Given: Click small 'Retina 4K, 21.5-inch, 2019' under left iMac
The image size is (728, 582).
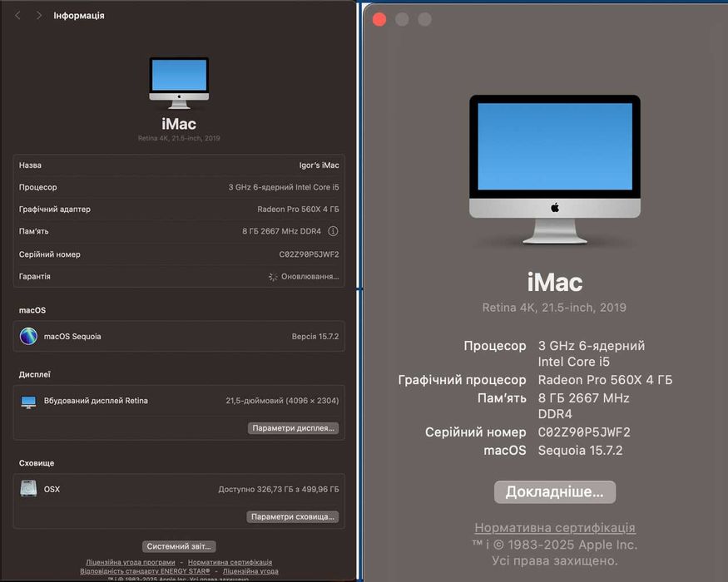Looking at the screenshot, I should (179, 138).
